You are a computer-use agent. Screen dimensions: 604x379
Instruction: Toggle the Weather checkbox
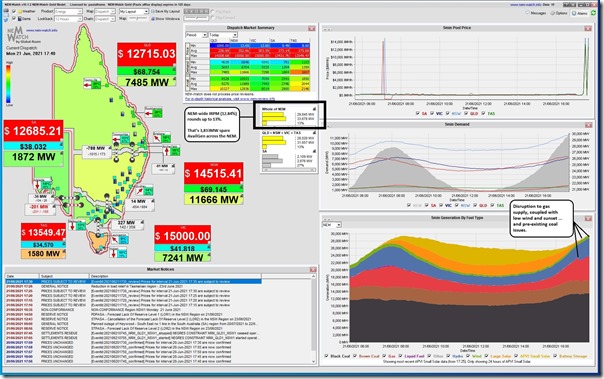(14, 12)
